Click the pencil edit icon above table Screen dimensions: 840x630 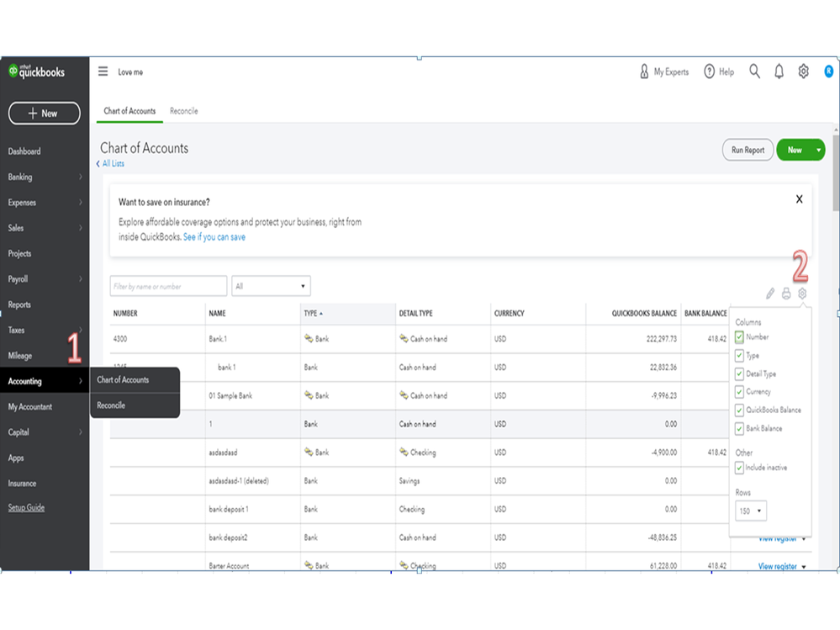point(769,294)
